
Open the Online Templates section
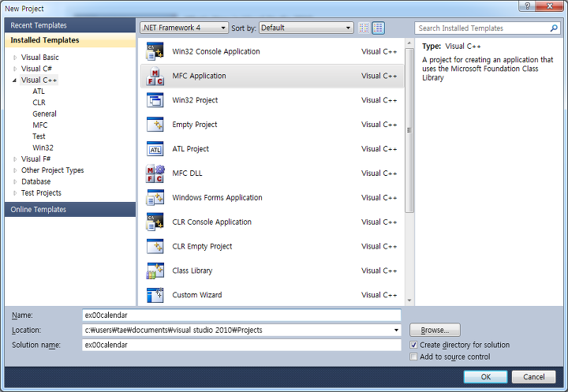(x=70, y=209)
